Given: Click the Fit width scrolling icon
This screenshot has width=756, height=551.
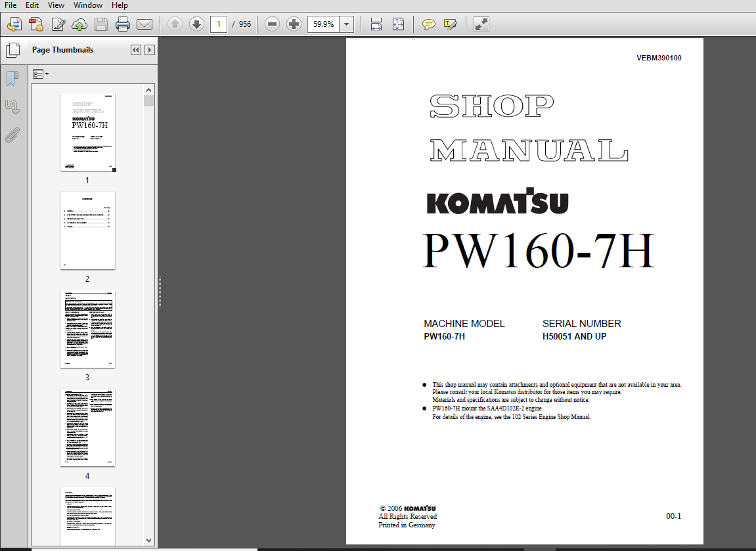Looking at the screenshot, I should click(x=376, y=24).
